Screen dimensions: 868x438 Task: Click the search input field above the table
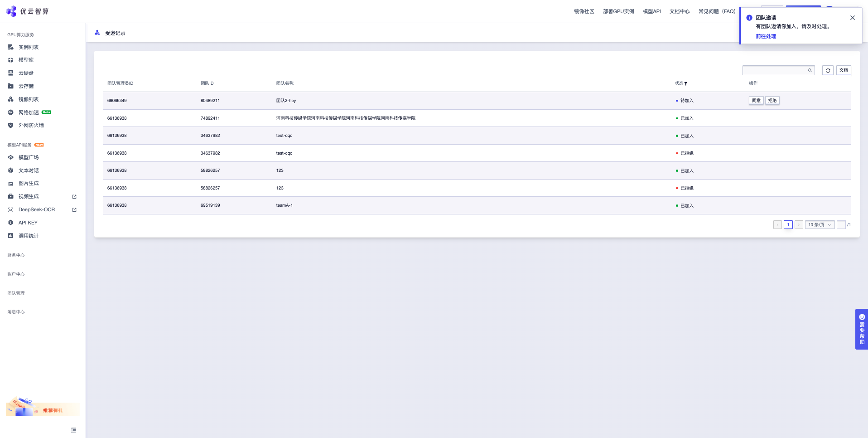coord(775,70)
